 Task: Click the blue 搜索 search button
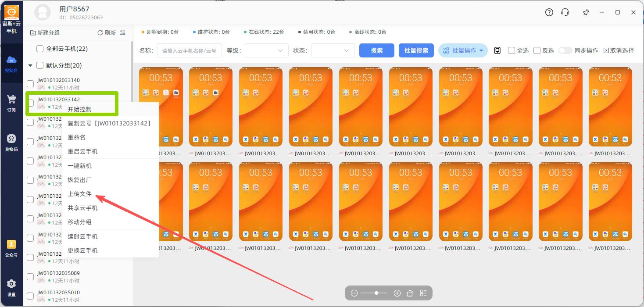pos(377,50)
